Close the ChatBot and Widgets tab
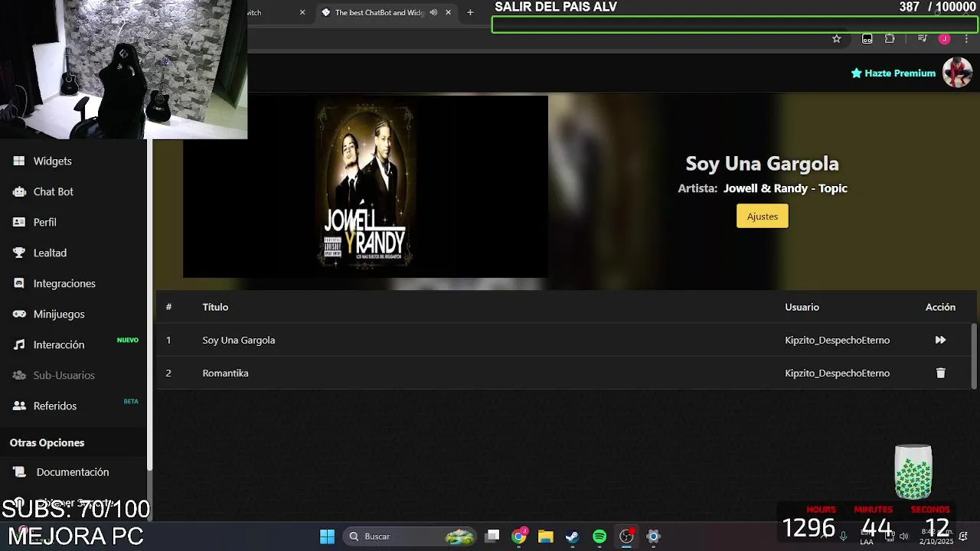 447,12
